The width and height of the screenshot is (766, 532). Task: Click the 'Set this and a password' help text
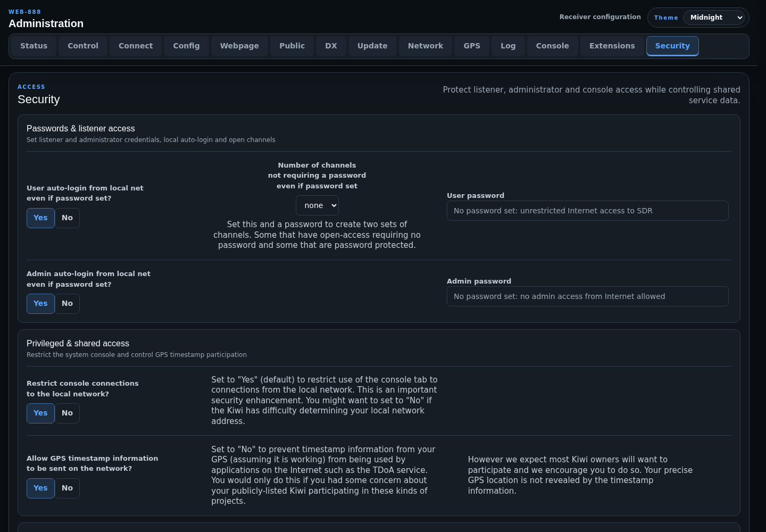[x=317, y=235]
